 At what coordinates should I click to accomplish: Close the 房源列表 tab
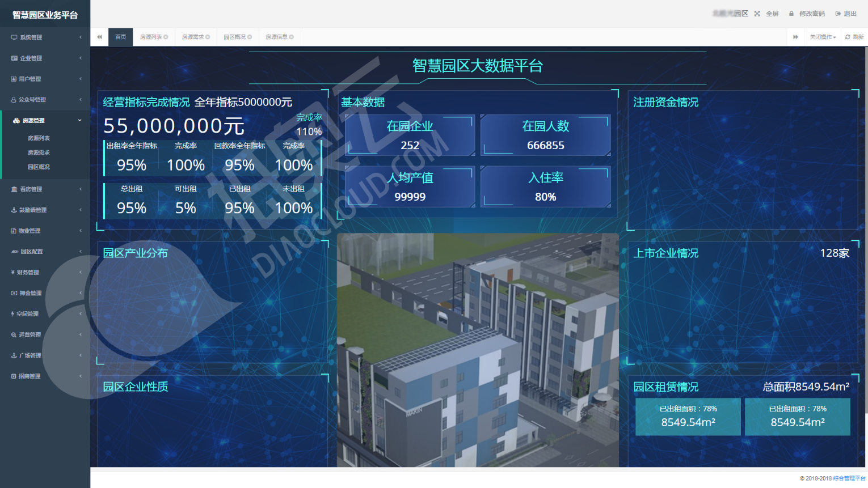point(166,37)
